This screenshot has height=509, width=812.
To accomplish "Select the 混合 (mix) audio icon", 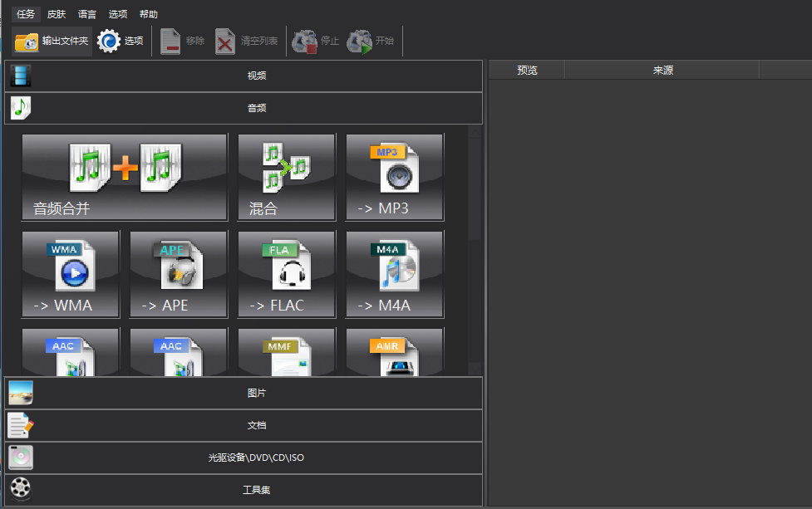I will [x=286, y=177].
